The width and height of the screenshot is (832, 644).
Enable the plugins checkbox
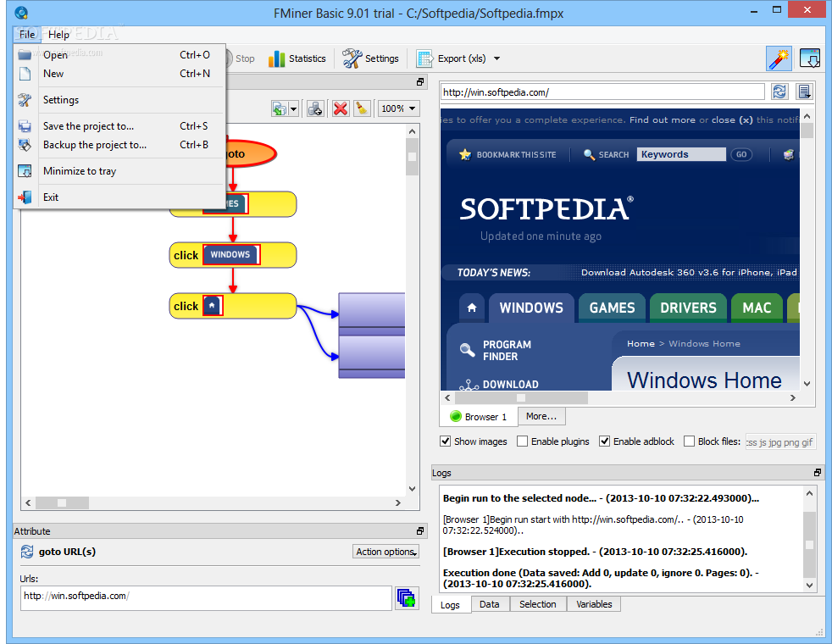tap(523, 441)
